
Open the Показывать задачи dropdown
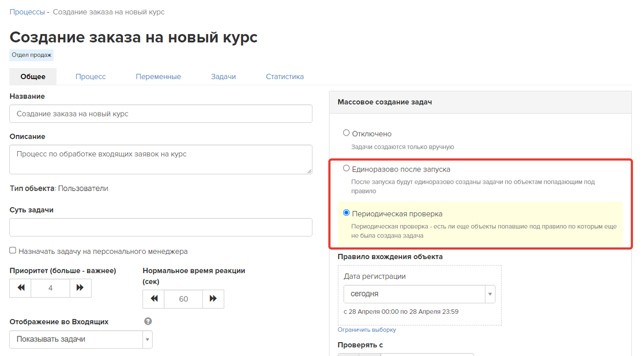(x=81, y=340)
